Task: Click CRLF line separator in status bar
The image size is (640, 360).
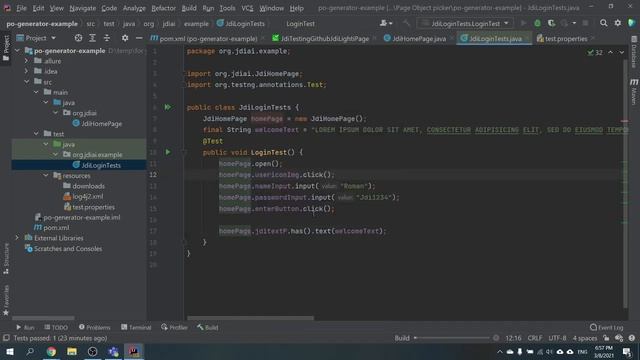Action: (x=535, y=338)
